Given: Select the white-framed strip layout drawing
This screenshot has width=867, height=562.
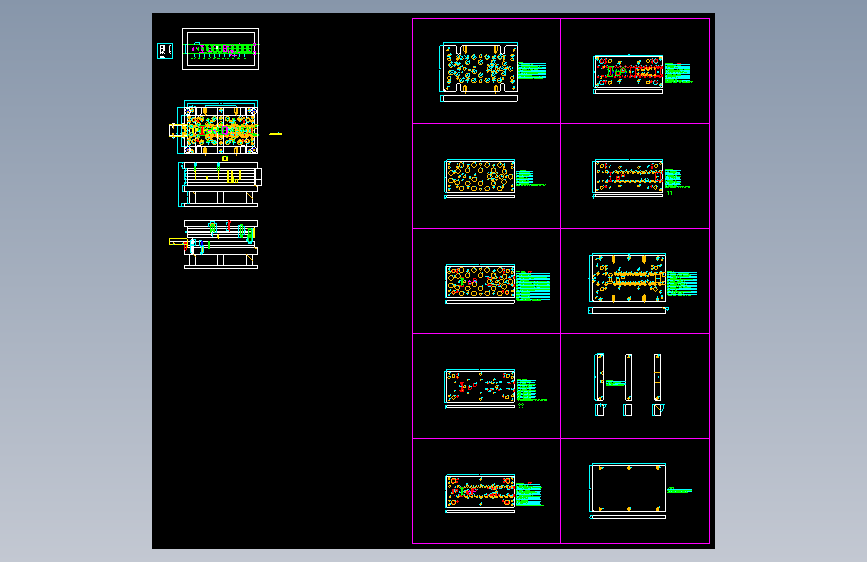Looking at the screenshot, I should pos(221,49).
